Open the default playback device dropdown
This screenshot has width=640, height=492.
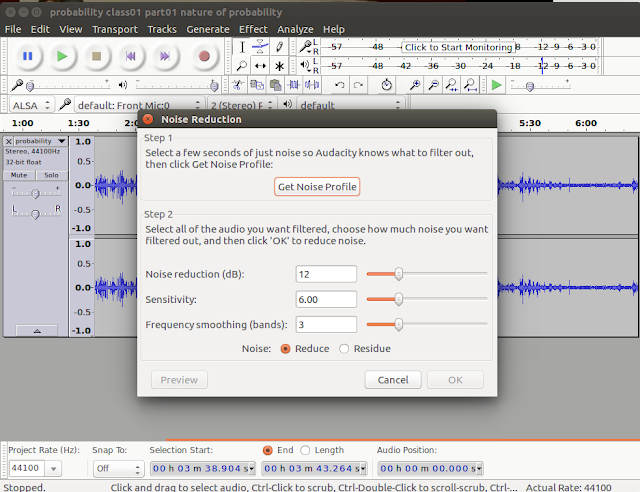coord(350,105)
